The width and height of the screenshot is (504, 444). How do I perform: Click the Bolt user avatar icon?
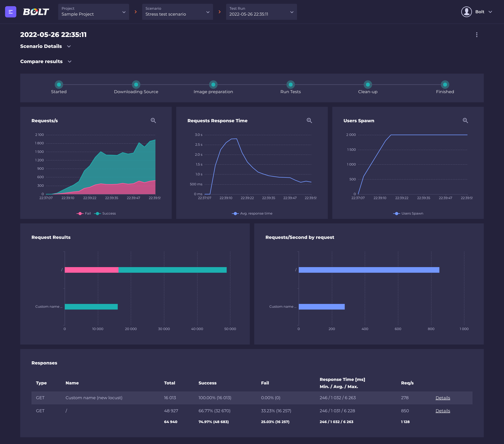[466, 12]
